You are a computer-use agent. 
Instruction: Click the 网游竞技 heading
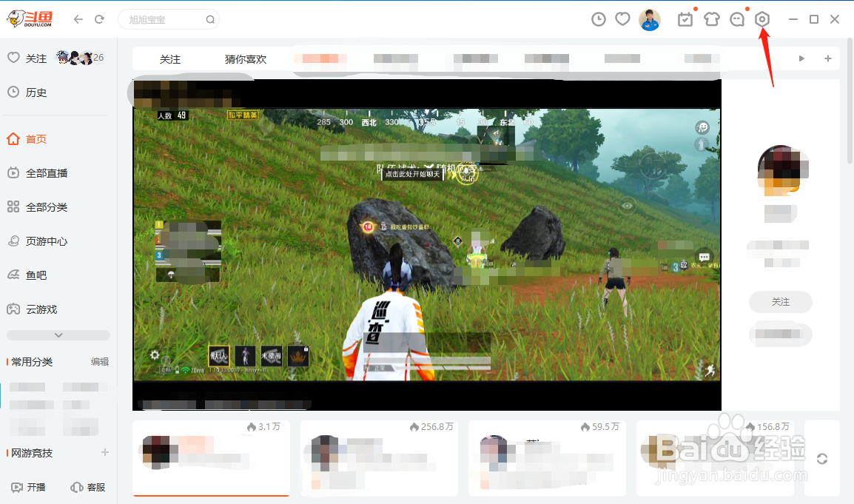coord(32,453)
